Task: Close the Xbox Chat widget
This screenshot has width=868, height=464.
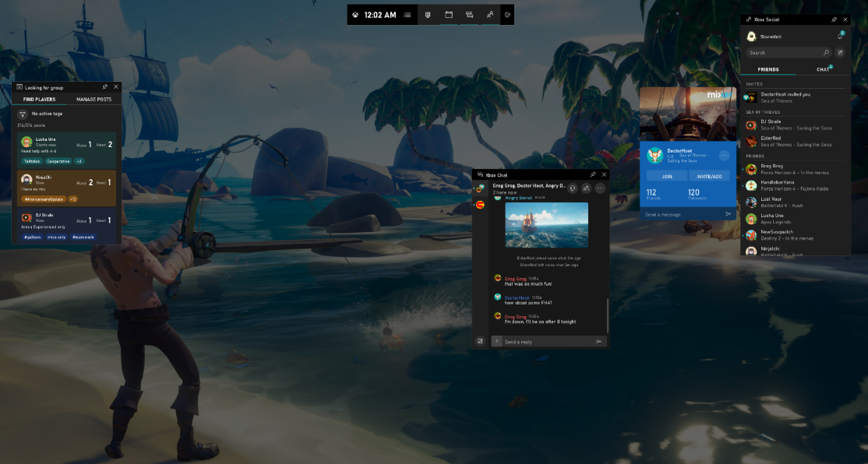Action: pyautogui.click(x=604, y=174)
